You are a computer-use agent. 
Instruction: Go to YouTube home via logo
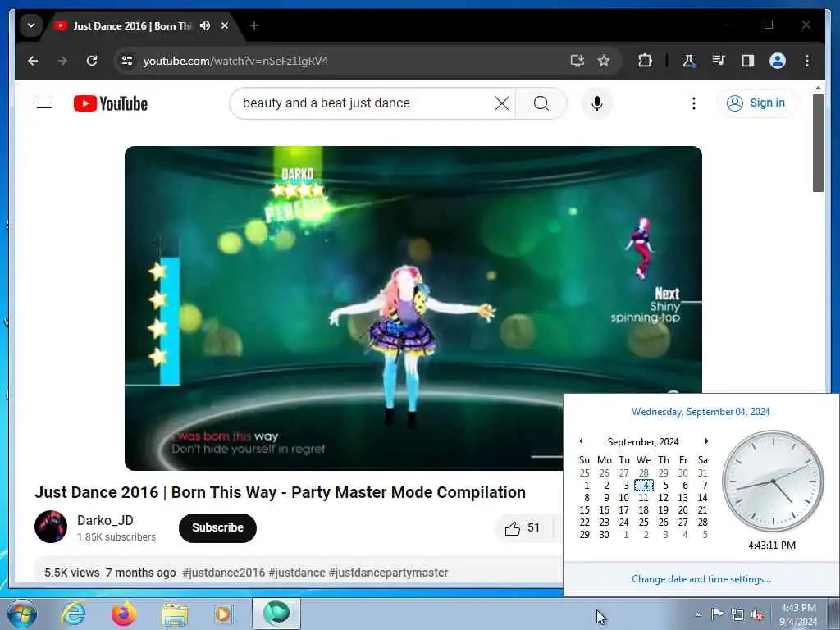point(111,103)
